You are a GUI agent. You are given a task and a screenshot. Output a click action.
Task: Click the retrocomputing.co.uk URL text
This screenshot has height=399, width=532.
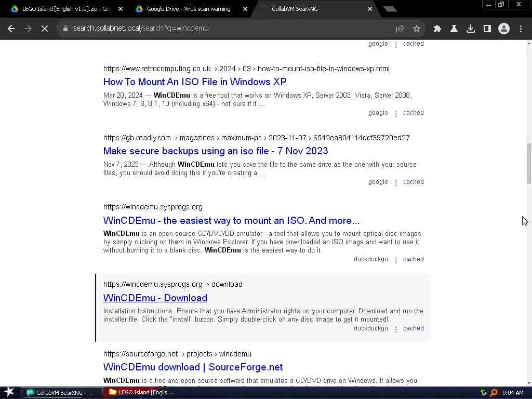pos(246,69)
